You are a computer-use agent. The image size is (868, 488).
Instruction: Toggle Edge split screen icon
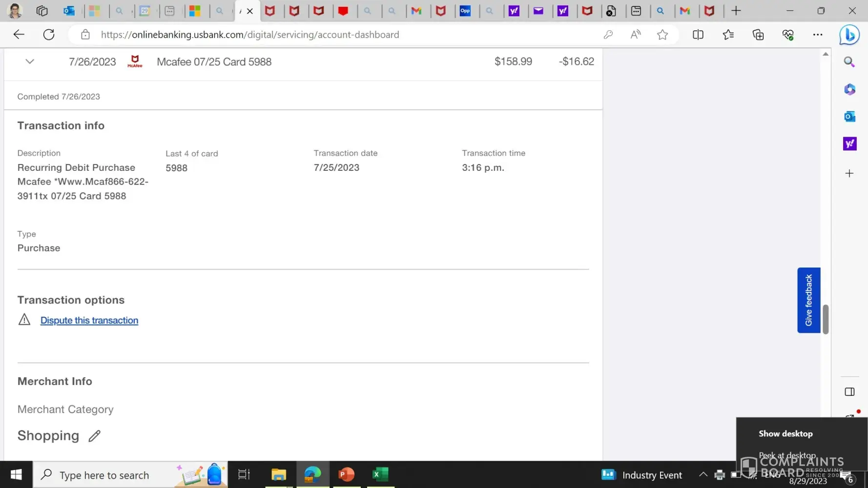(698, 35)
